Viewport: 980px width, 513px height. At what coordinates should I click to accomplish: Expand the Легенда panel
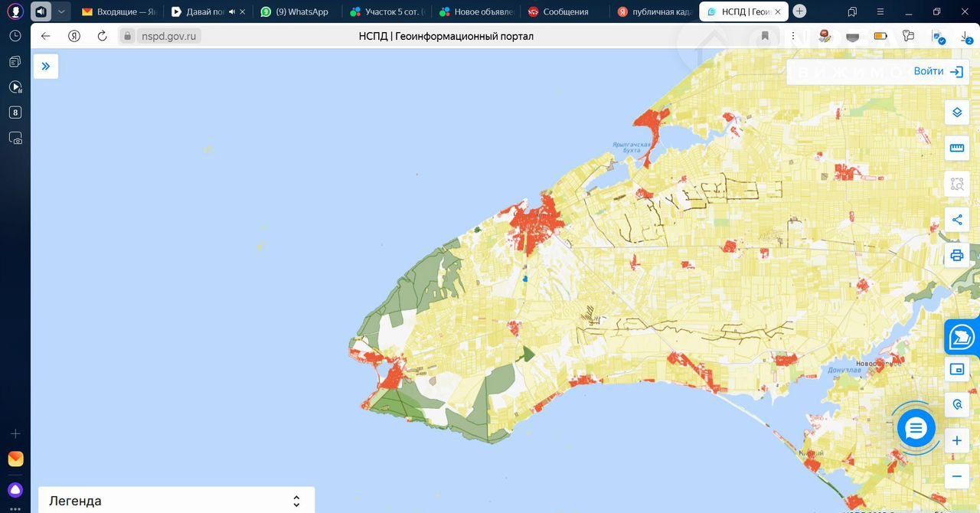296,501
